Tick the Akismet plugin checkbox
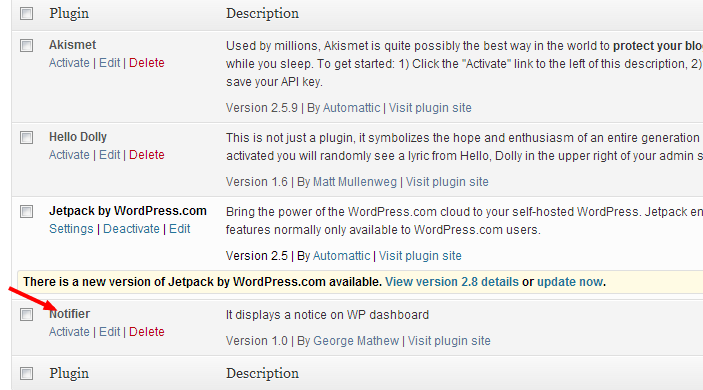Viewport: 703px width, 390px height. pos(26,45)
